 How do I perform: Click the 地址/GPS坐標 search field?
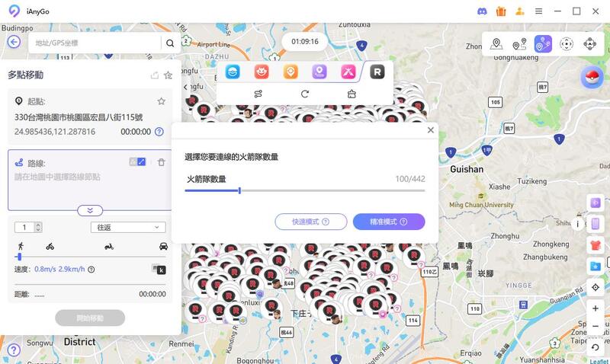pyautogui.click(x=95, y=43)
